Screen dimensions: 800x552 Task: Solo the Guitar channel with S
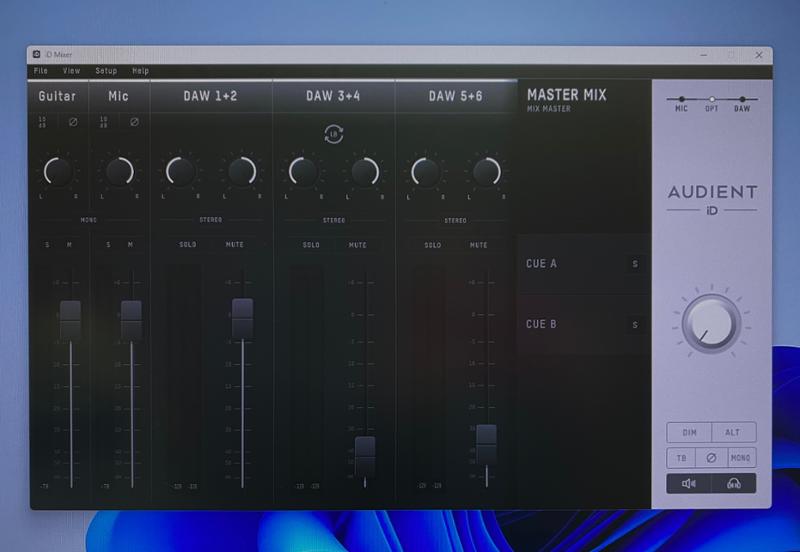coord(47,245)
